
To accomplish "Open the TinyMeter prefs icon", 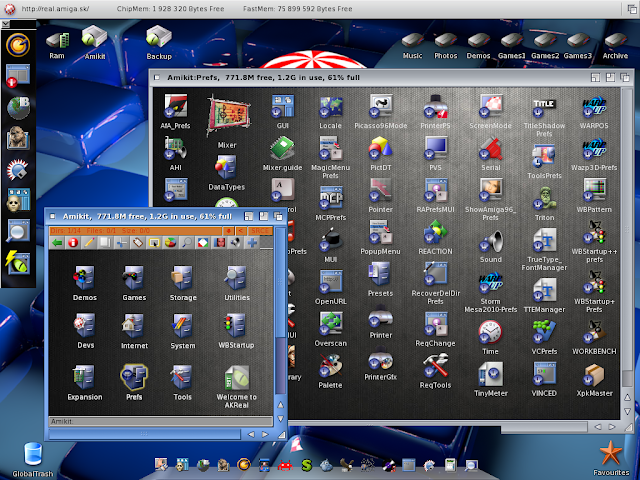I will tap(490, 374).
